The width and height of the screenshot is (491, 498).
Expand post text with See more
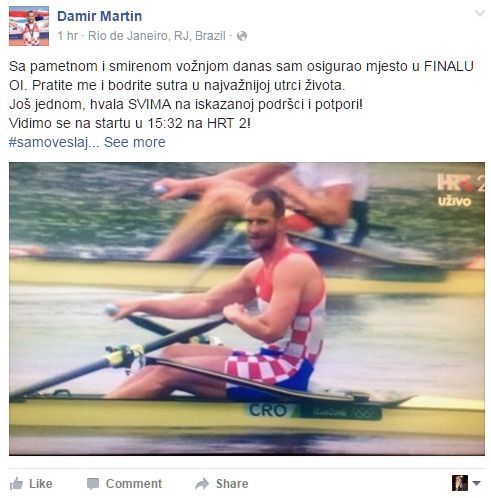pyautogui.click(x=135, y=142)
